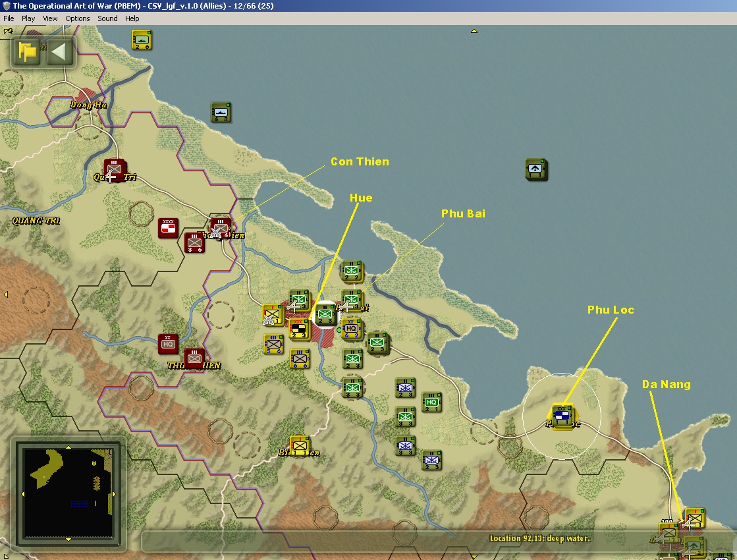The height and width of the screenshot is (560, 737).
Task: Open the View menu
Action: pyautogui.click(x=50, y=18)
